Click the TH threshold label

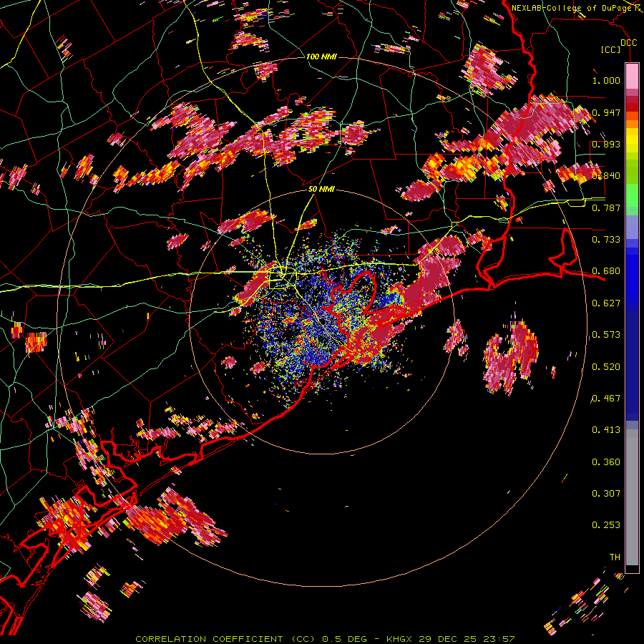(615, 557)
